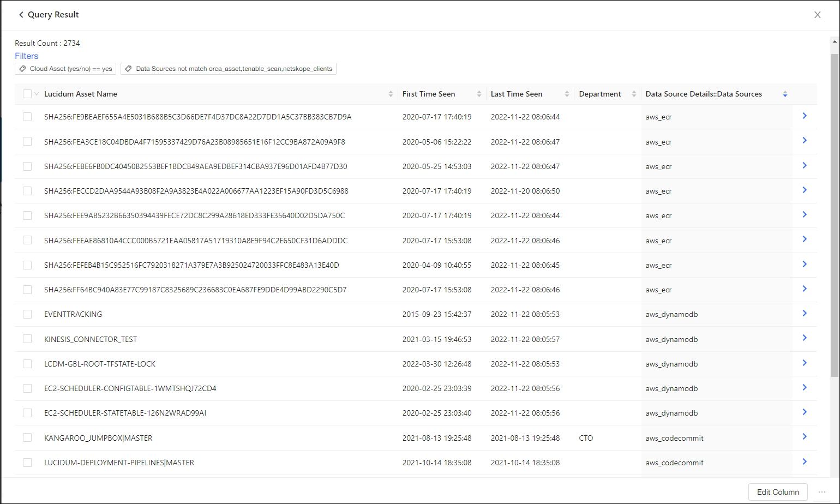840x504 pixels.
Task: Click aws_codecommit in LUCIDUM-DEPLOYMENT-PIPELINES row
Action: tap(674, 463)
